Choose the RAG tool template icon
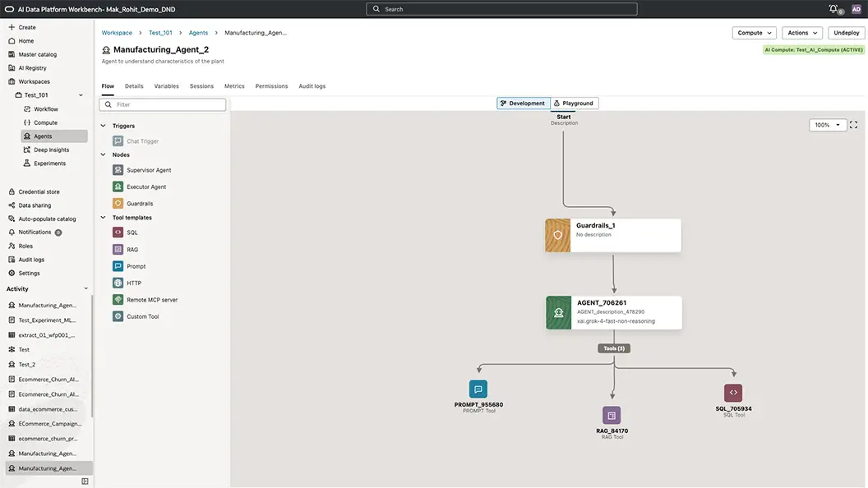This screenshot has height=488, width=868. (x=118, y=250)
